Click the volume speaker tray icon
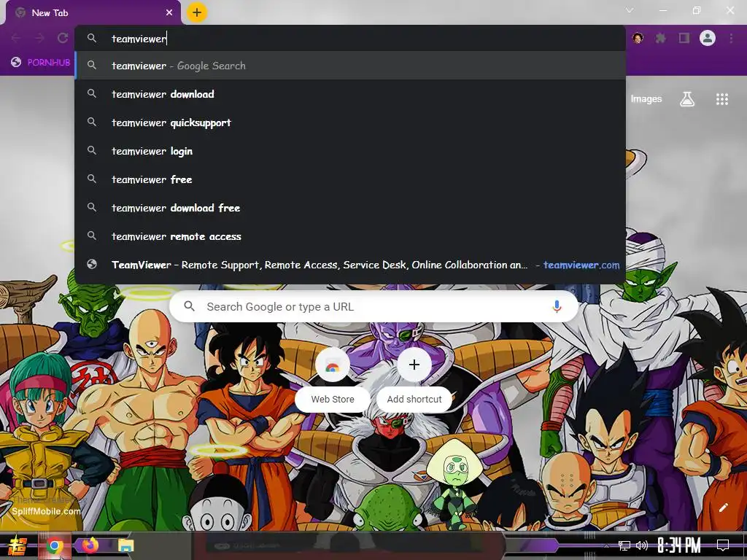The width and height of the screenshot is (747, 560). tap(642, 545)
